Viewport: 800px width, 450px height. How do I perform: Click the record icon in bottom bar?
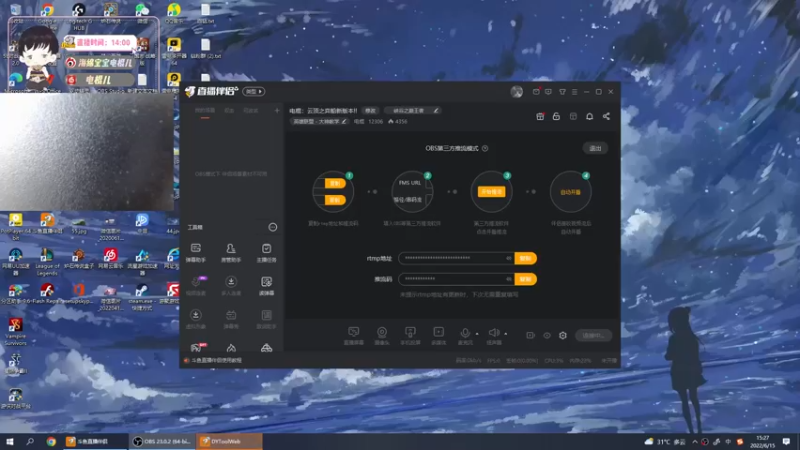click(x=531, y=335)
